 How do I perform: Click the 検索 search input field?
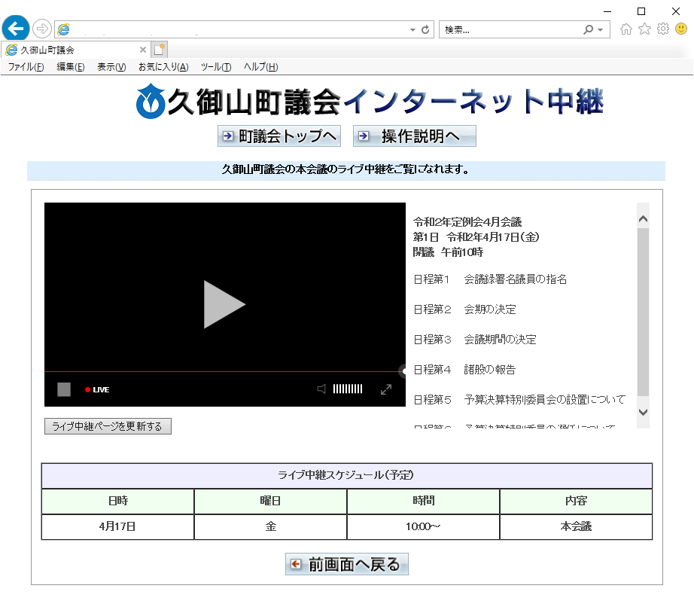[510, 29]
